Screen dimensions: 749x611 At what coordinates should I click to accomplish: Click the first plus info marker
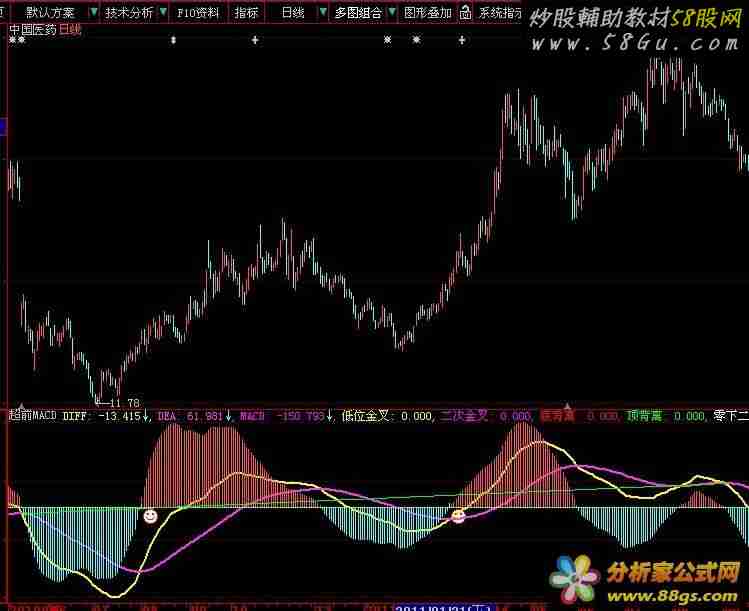(x=255, y=40)
